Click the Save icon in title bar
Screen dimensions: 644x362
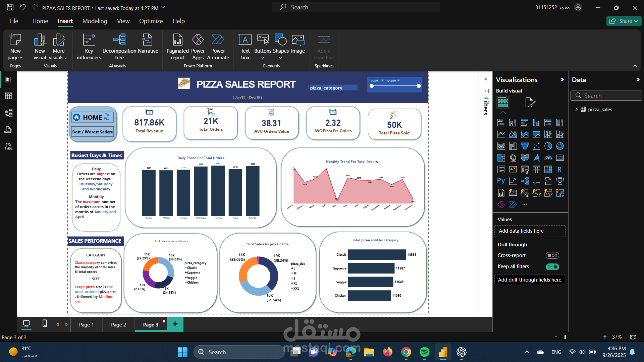coord(10,7)
